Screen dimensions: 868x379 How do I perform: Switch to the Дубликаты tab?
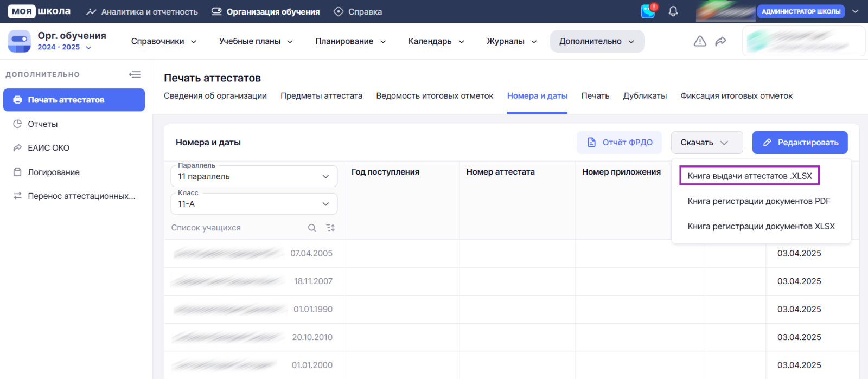(x=644, y=96)
